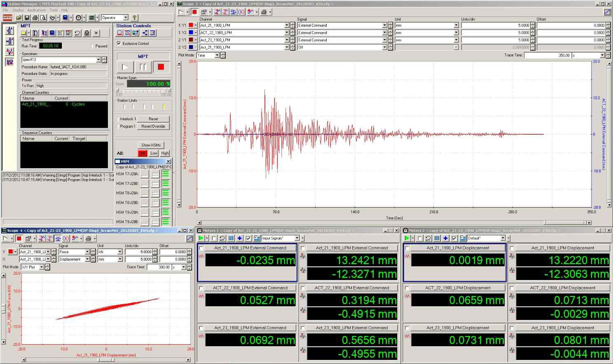Click the blue plus icon in Meters 1 toolbar
The height and width of the screenshot is (364, 613).
coord(240,238)
